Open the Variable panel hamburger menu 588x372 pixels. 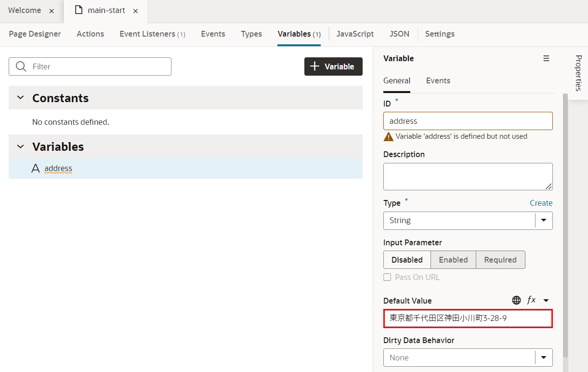(546, 58)
